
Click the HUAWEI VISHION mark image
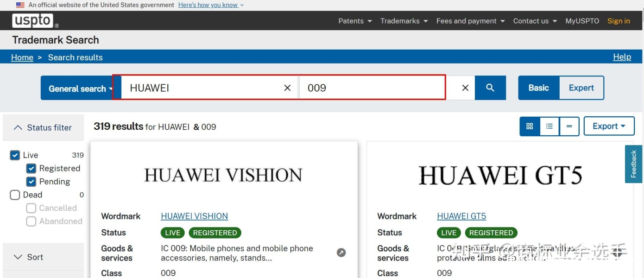pyautogui.click(x=223, y=175)
